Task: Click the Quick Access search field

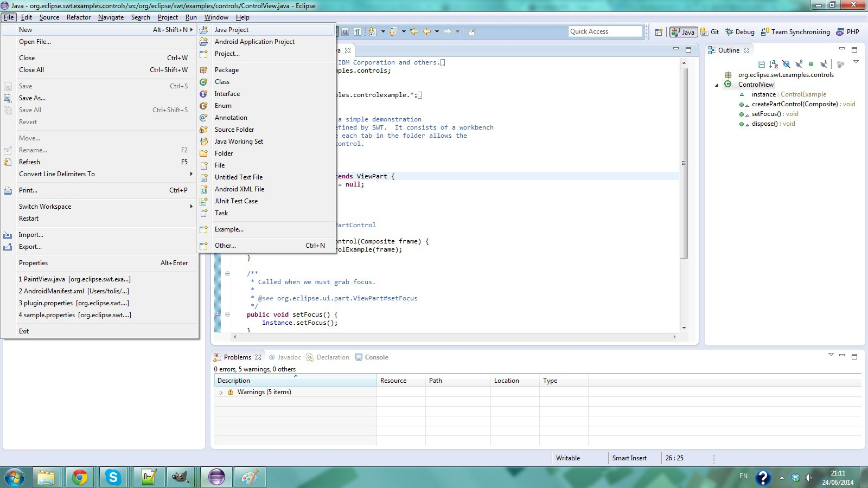Action: [605, 31]
